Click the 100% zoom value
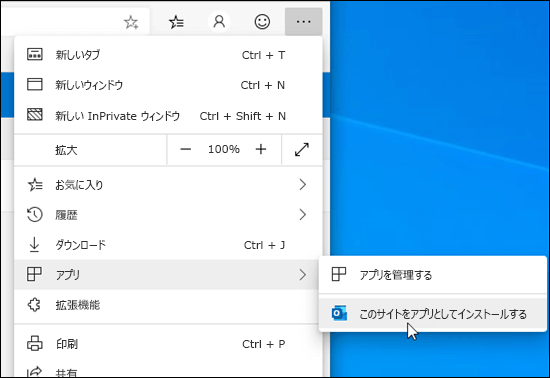The width and height of the screenshot is (550, 378). [x=224, y=149]
